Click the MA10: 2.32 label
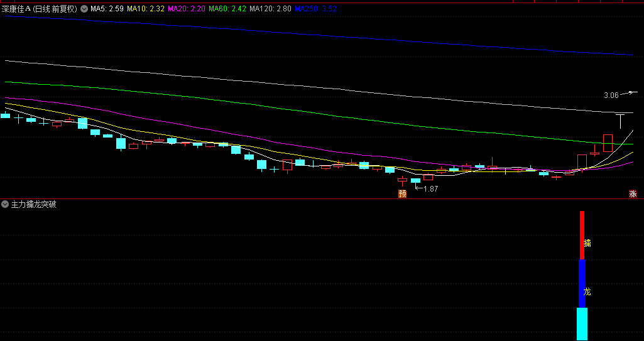The image size is (644, 341). [146, 9]
